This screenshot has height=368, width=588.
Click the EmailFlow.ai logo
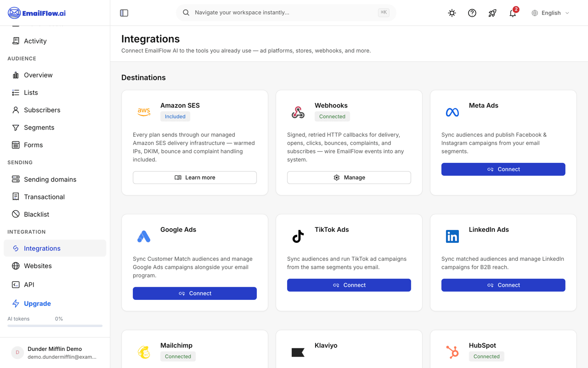tap(37, 13)
